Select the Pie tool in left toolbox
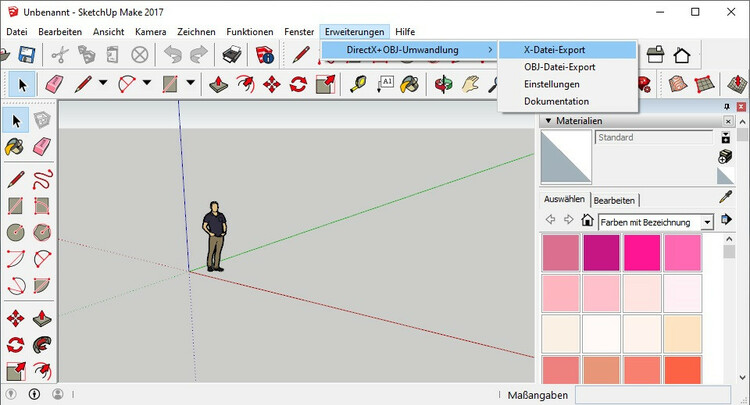Viewport: 750px width, 405px height. click(42, 285)
